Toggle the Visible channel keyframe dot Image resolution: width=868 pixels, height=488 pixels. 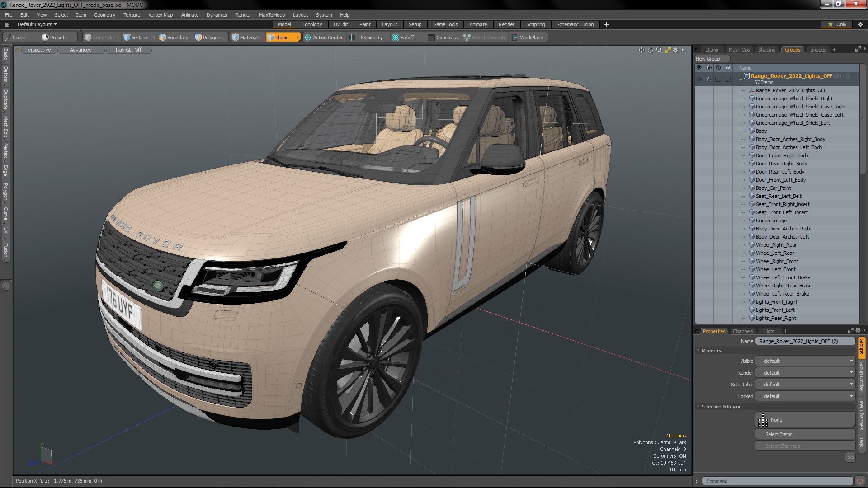click(759, 361)
